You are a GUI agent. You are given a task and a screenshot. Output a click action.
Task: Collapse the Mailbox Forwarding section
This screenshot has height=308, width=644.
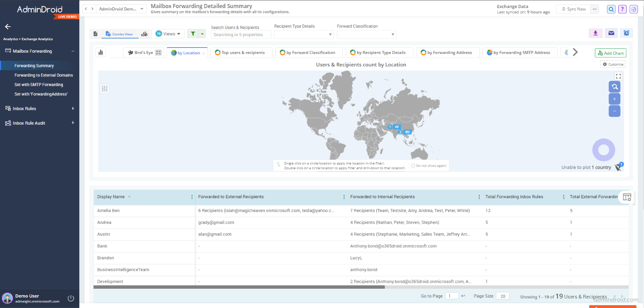coord(73,51)
